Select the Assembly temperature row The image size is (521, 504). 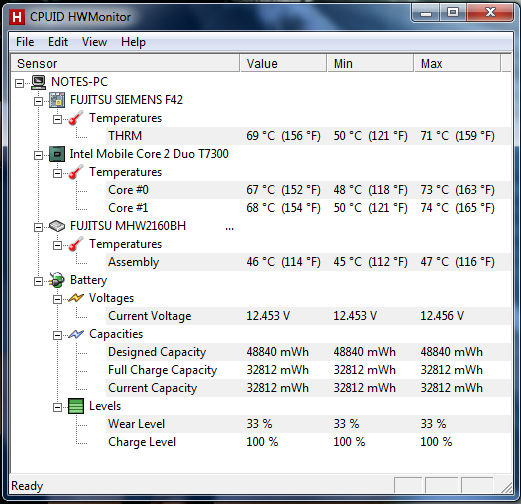pos(309,262)
